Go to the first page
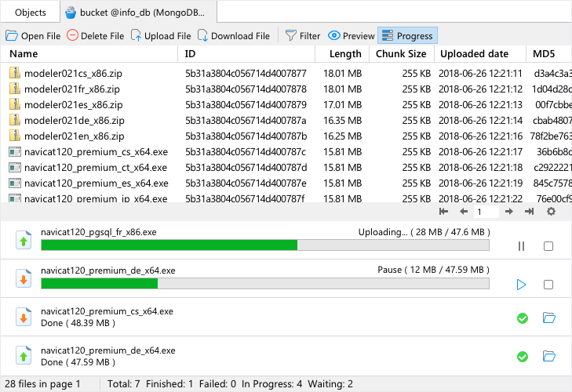 [x=443, y=211]
